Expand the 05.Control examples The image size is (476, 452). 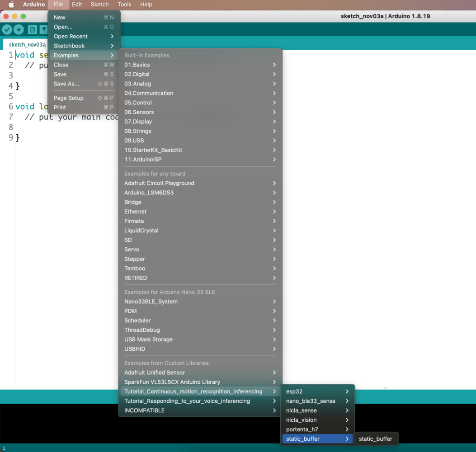200,103
